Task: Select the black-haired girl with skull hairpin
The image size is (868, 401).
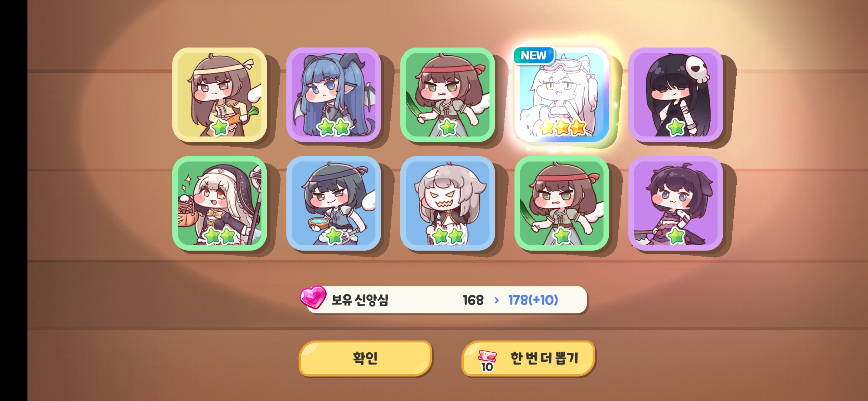Action: [675, 95]
